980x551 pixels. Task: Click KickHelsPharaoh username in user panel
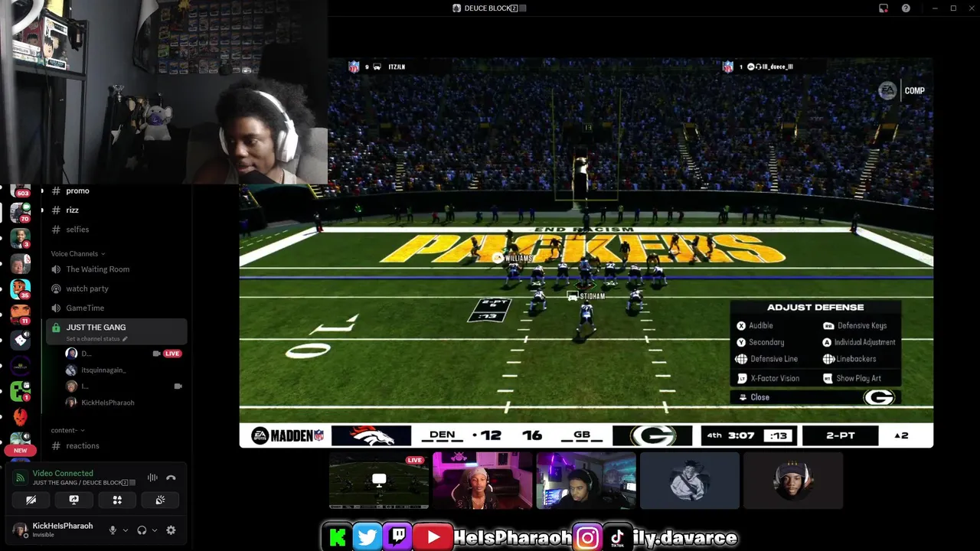(x=63, y=526)
